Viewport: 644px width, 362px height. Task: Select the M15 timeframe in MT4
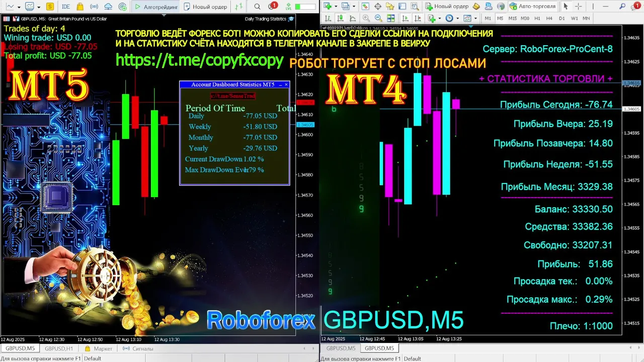(x=512, y=18)
